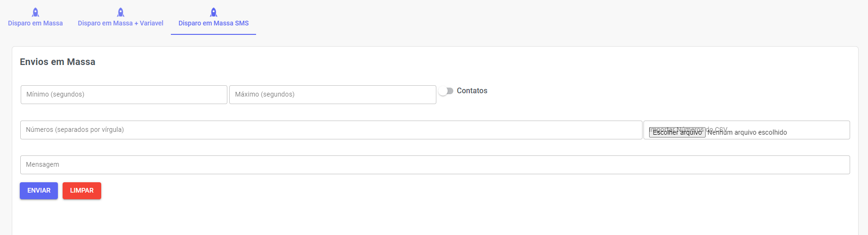868x235 pixels.
Task: Click the Nenhum arquivo escolhido text
Action: coord(747,132)
